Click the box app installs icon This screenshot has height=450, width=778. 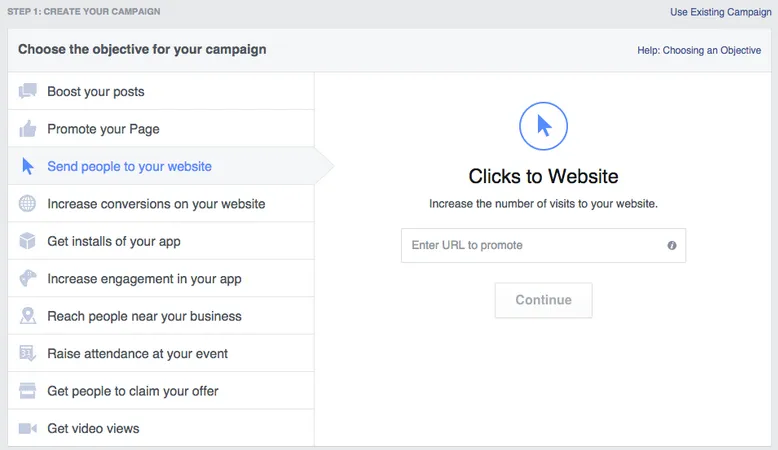[x=28, y=241]
